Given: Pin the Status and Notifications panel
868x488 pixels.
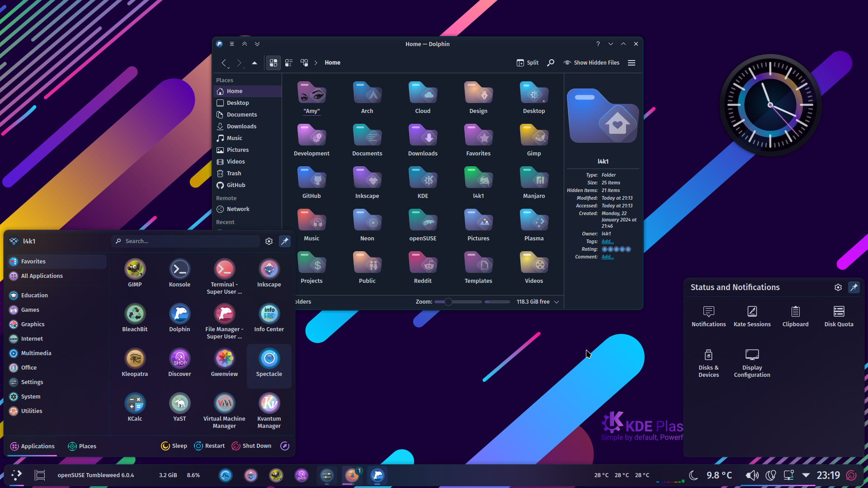Looking at the screenshot, I should 854,287.
